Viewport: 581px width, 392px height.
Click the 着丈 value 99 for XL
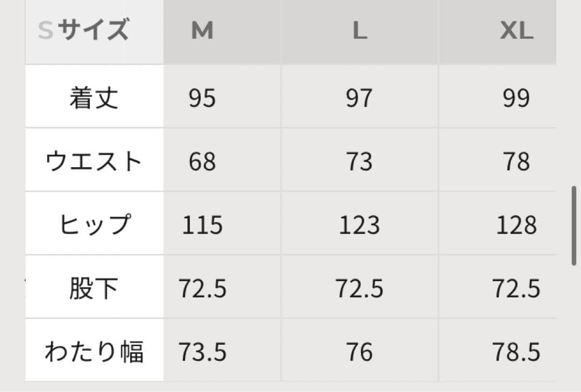[x=516, y=98]
